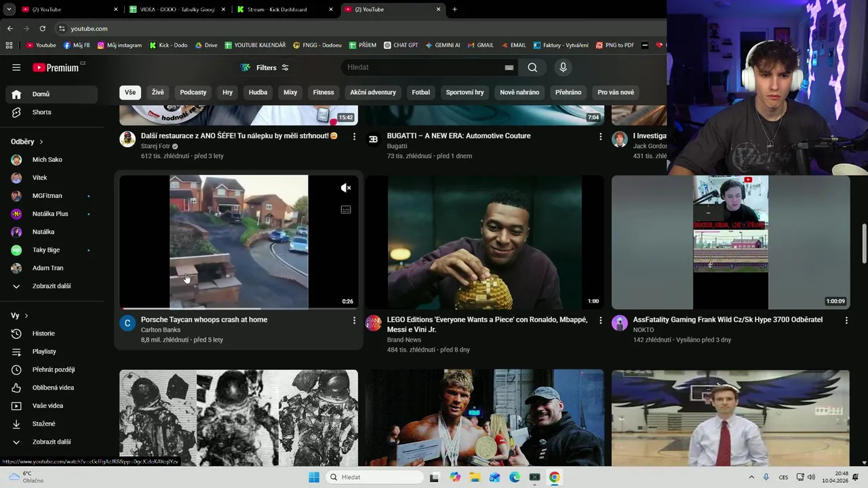This screenshot has height=488, width=868.
Task: Open Carlton Banks channel avatar
Action: [x=127, y=323]
